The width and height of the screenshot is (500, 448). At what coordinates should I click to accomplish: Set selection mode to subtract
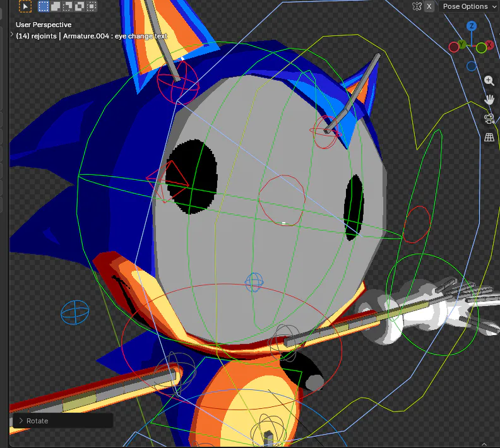pos(68,6)
